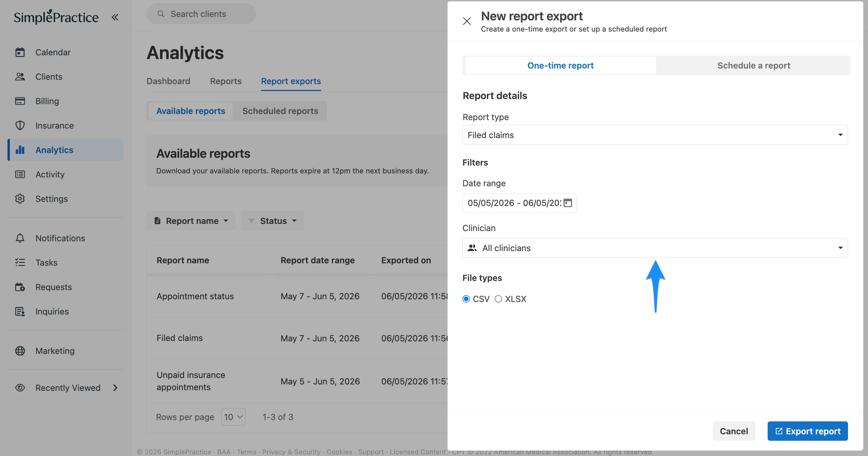Screen dimensions: 868x456
Task: Open Calendar from sidebar icon
Action: coord(20,52)
